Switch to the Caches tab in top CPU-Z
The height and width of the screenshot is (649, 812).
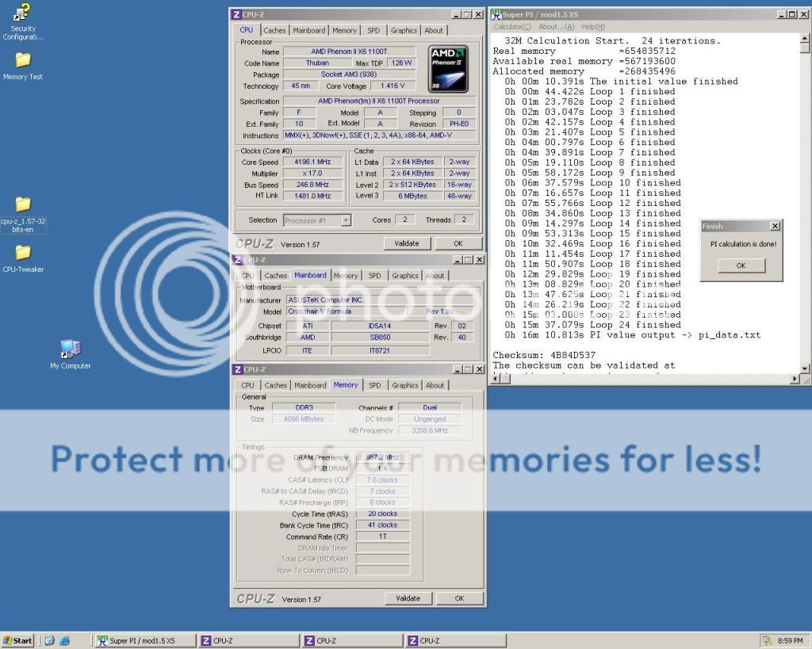[274, 30]
